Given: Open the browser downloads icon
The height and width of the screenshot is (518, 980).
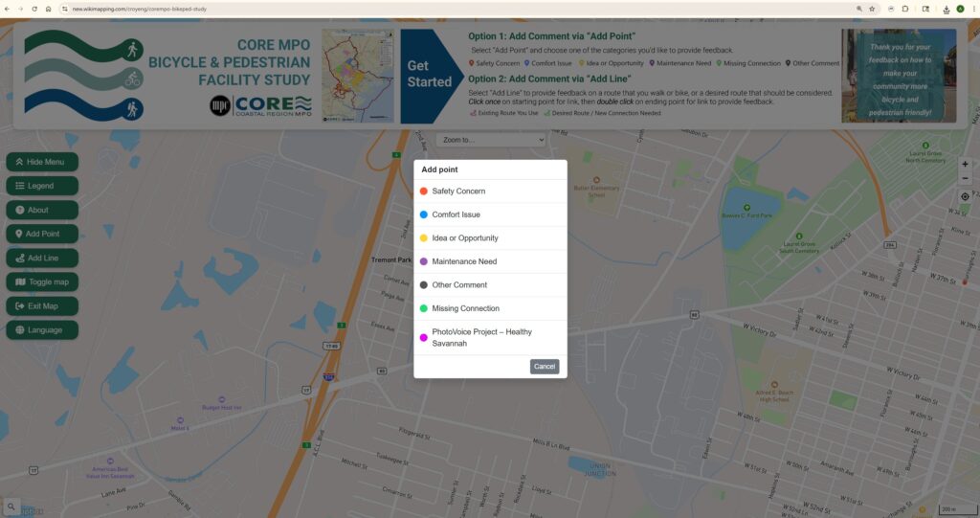Looking at the screenshot, I should pyautogui.click(x=946, y=9).
